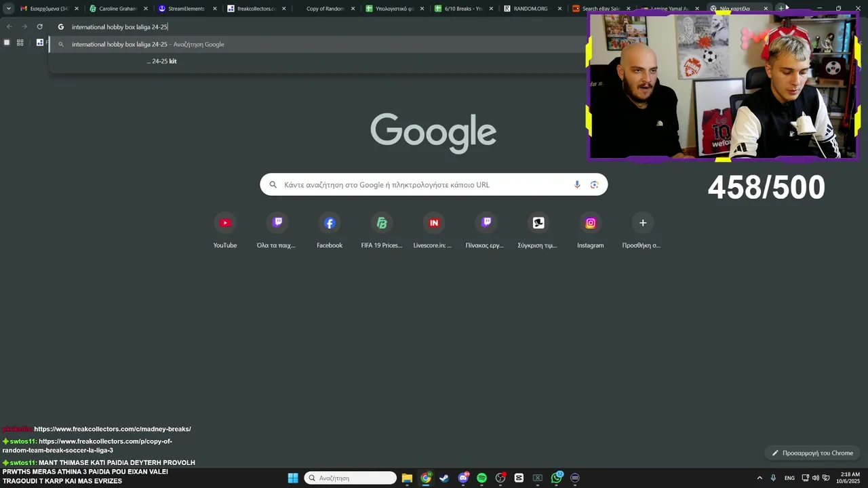Open the apps grid icon in bookmarks bar
This screenshot has width=868, height=488.
20,42
